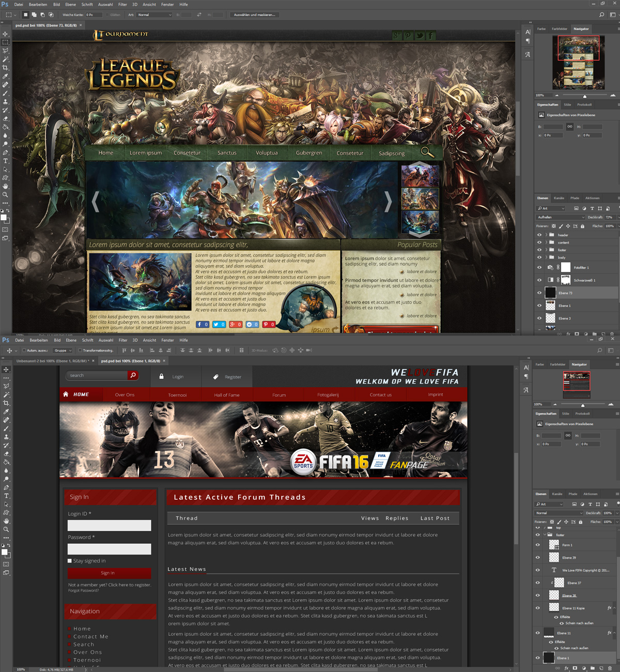620x672 pixels.
Task: Toggle visibility of Ebene 39 layer
Action: point(538,557)
